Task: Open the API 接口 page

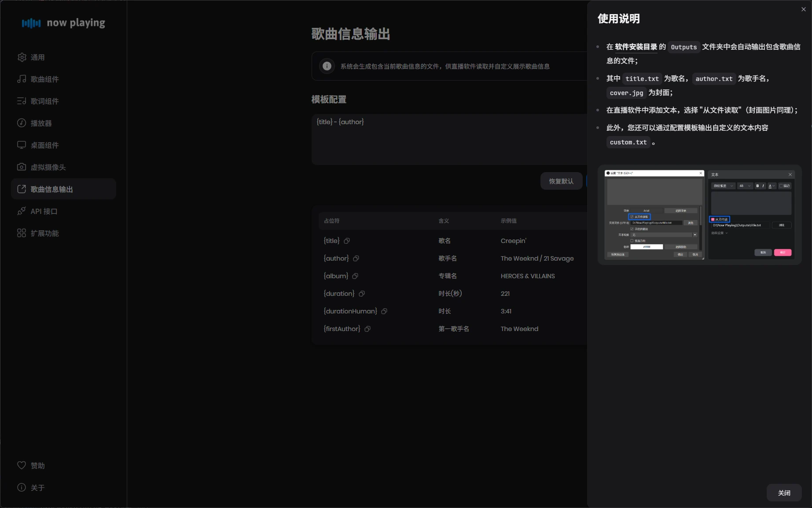Action: point(43,211)
